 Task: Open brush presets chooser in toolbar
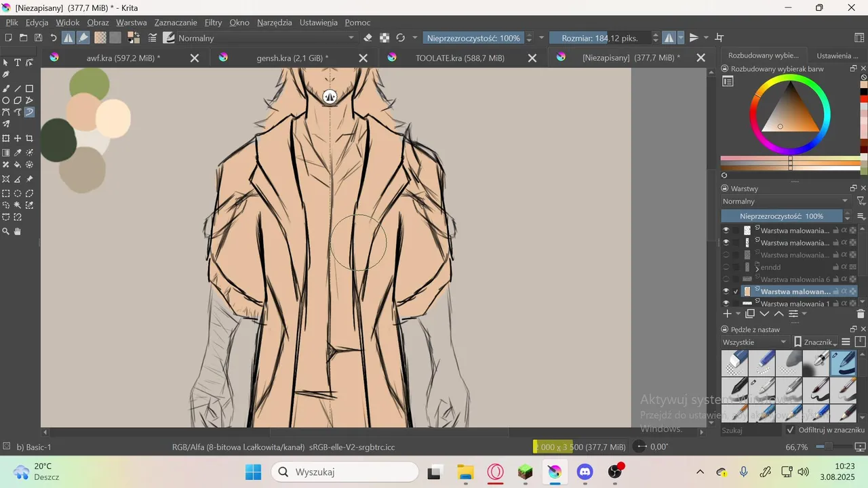point(169,38)
